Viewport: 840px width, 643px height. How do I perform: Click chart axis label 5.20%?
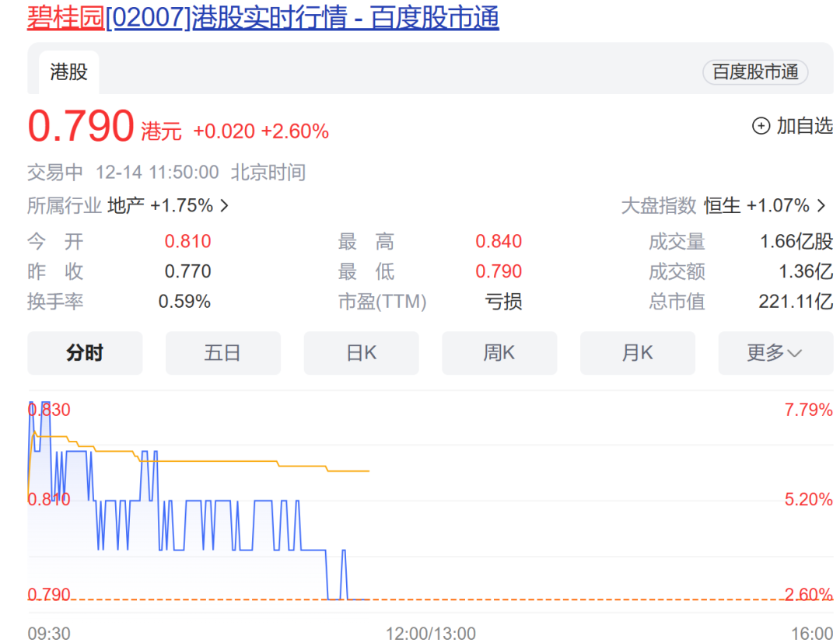(808, 499)
